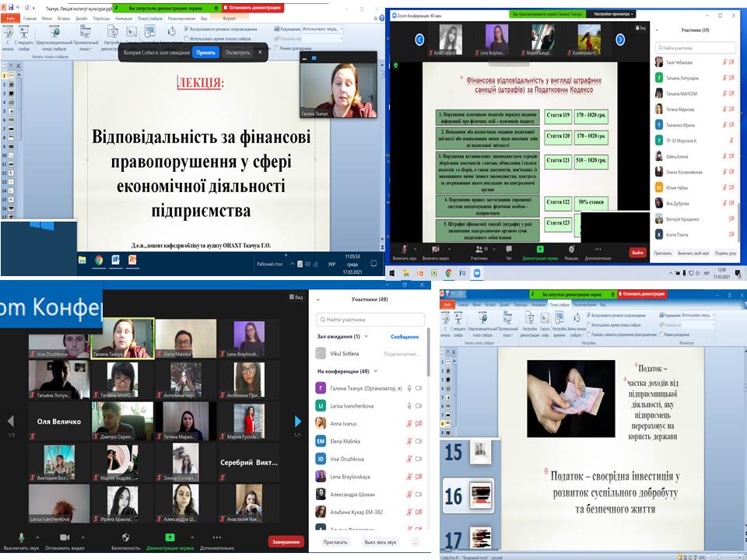This screenshot has height=560, width=747.
Task: Click Чат icon in top-right Zoom toolbar
Action: point(509,250)
